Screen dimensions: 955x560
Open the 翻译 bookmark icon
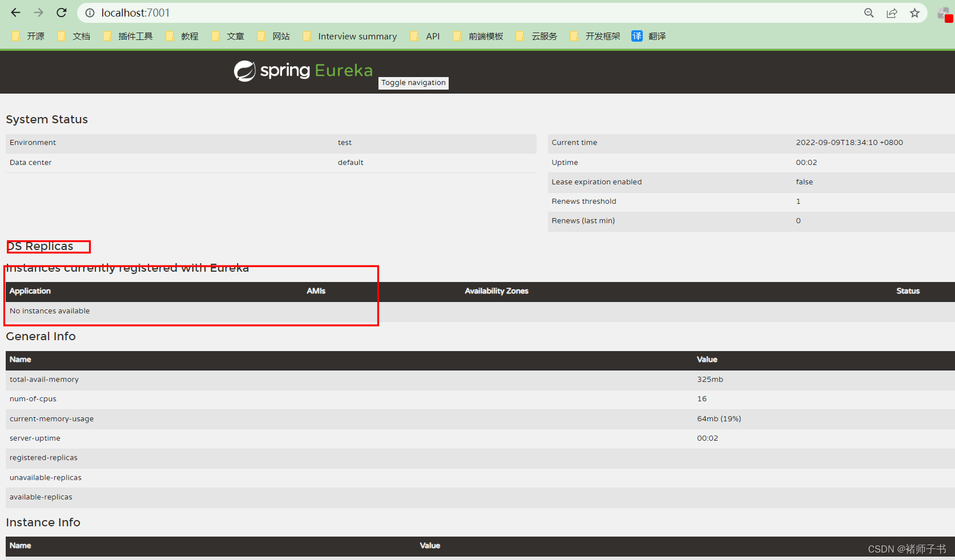pos(636,36)
